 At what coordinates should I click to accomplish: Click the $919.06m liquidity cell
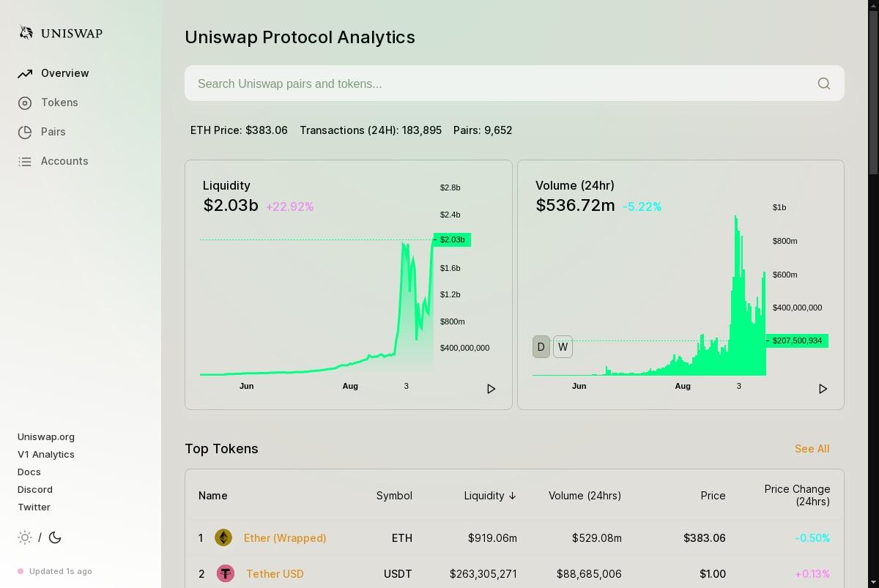(492, 538)
